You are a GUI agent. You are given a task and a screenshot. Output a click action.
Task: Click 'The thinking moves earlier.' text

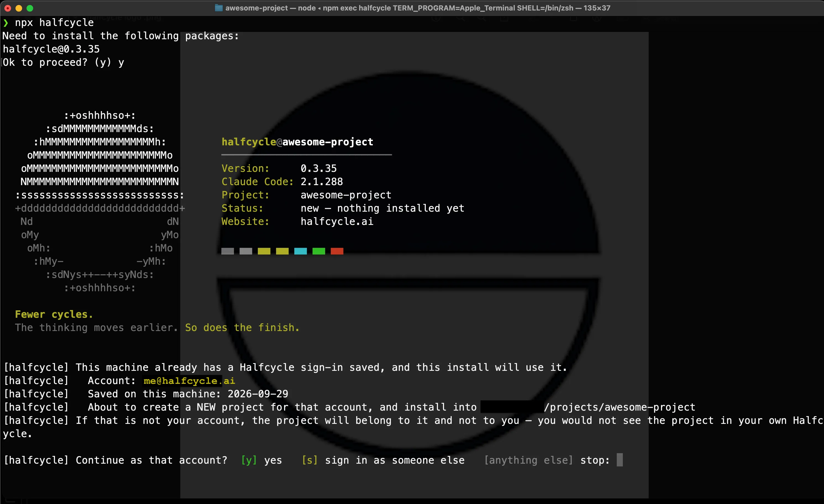(96, 328)
